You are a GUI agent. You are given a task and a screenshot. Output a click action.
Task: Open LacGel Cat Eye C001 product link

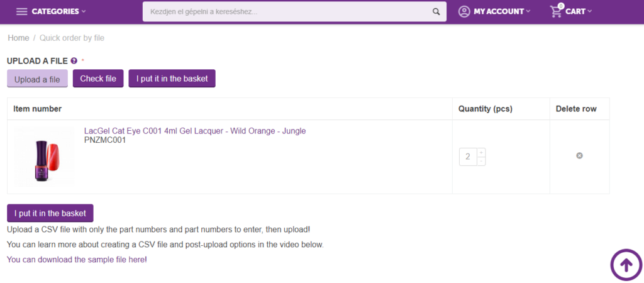tap(194, 131)
